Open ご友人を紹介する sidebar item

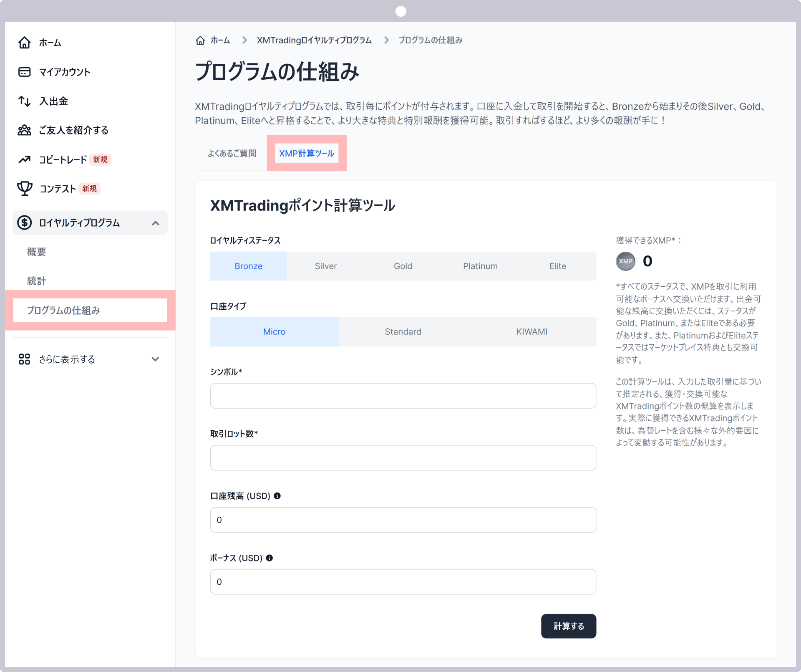point(74,130)
